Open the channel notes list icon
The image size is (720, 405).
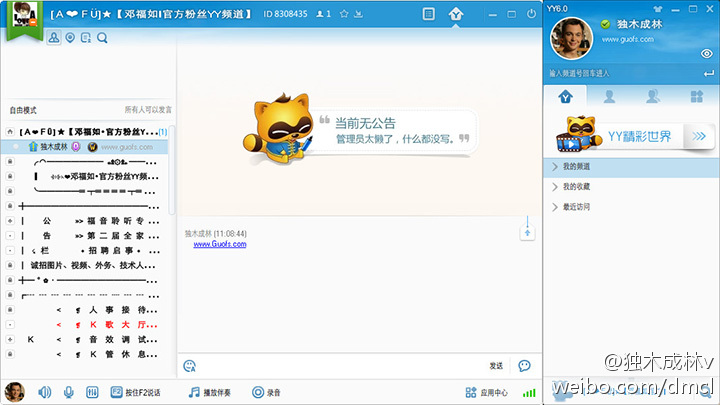coord(86,38)
